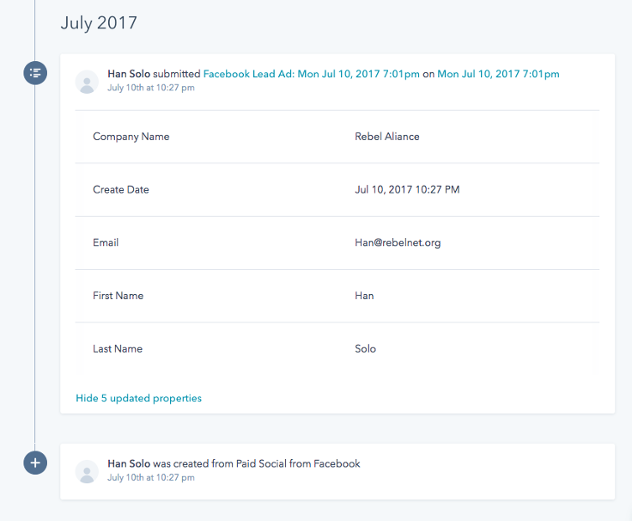Screen dimensions: 632x521
Task: Select the First Name property row
Action: click(x=337, y=296)
